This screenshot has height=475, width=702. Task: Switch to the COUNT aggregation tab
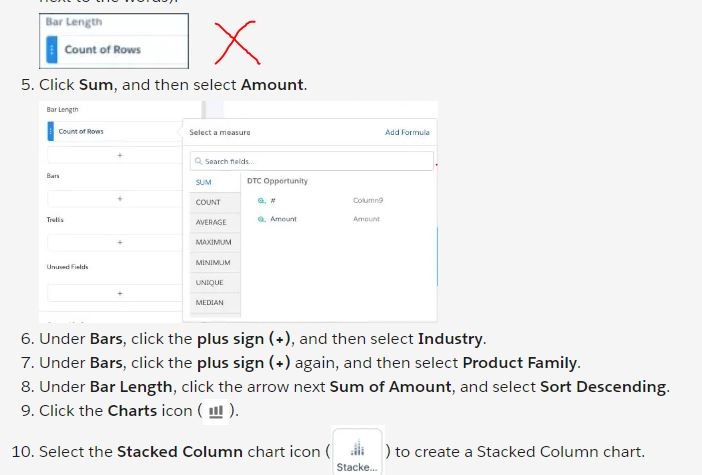(x=208, y=202)
